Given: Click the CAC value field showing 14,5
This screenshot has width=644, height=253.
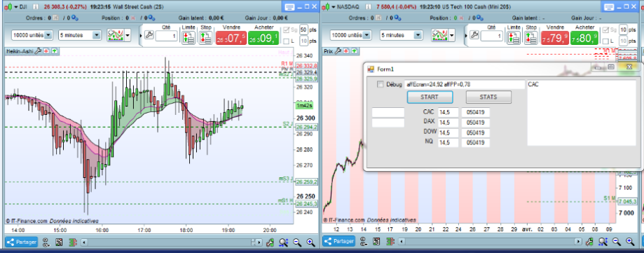Looking at the screenshot, I should pos(448,112).
